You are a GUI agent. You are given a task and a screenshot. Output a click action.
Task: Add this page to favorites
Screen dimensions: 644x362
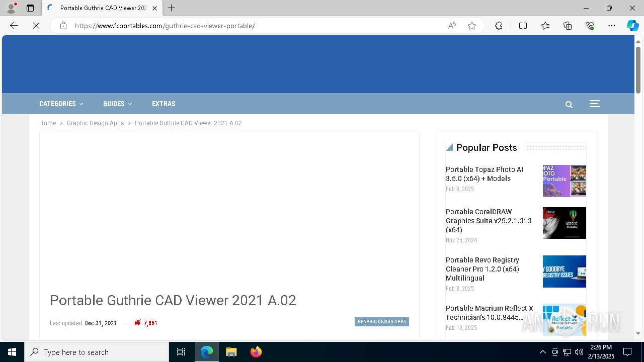pos(472,26)
